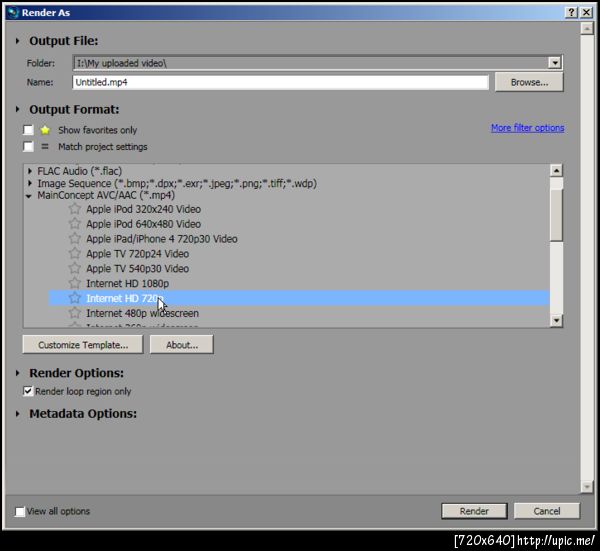Expand the FLAC Audio format group
600x551 pixels.
[x=30, y=171]
